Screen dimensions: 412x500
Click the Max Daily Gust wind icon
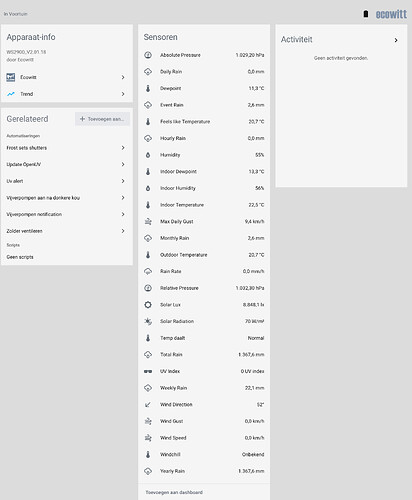(x=148, y=221)
